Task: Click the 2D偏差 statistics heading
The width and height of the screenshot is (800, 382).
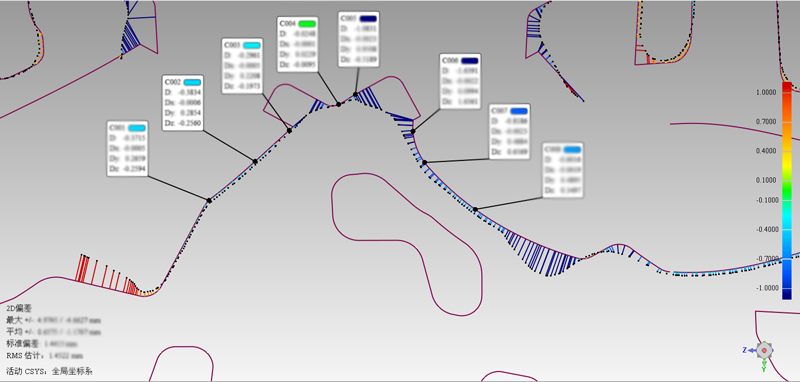Action: tap(18, 309)
